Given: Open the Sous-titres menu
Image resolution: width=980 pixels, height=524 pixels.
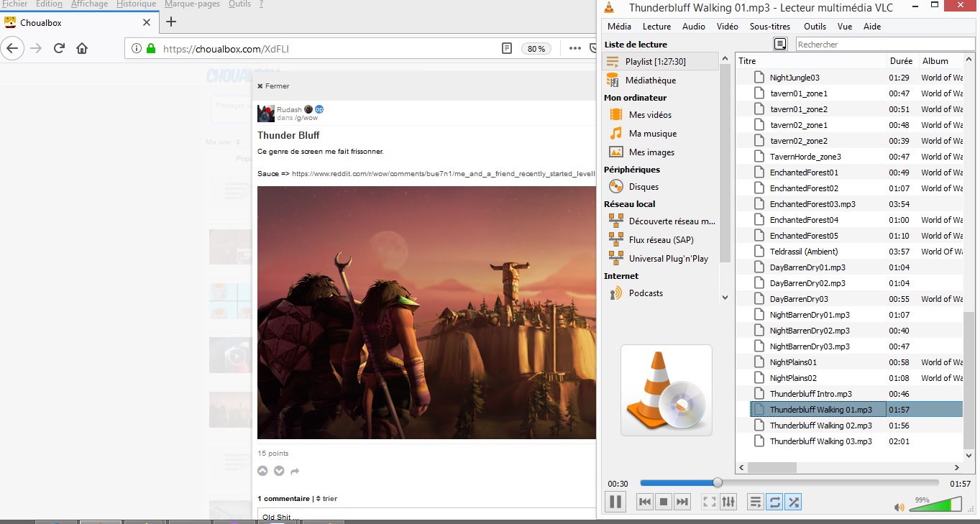Looking at the screenshot, I should 769,27.
